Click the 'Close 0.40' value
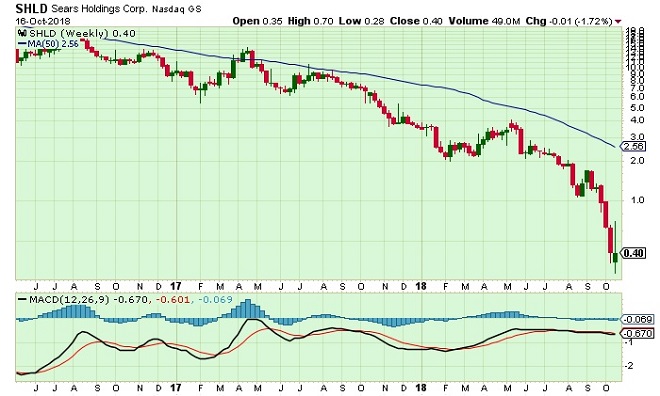 416,21
